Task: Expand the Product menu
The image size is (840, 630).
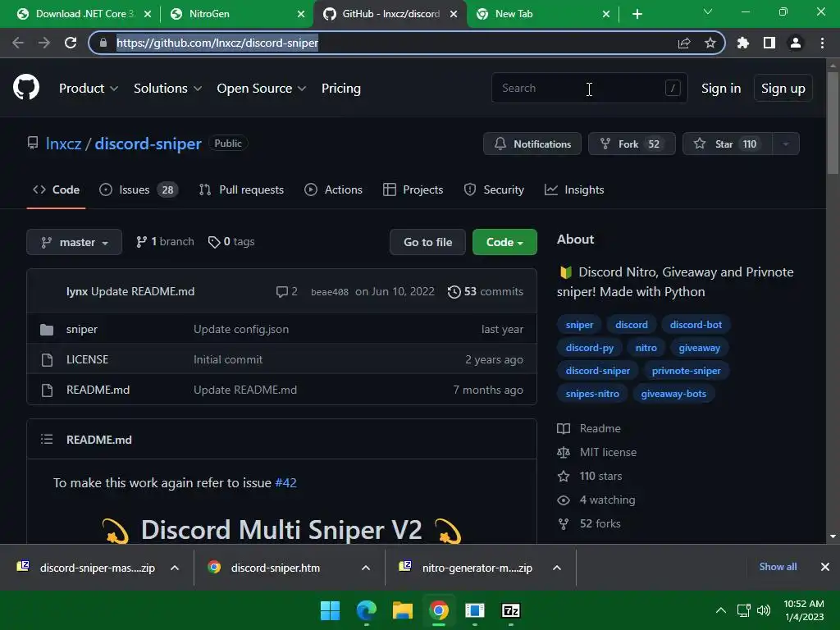Action: tap(89, 89)
